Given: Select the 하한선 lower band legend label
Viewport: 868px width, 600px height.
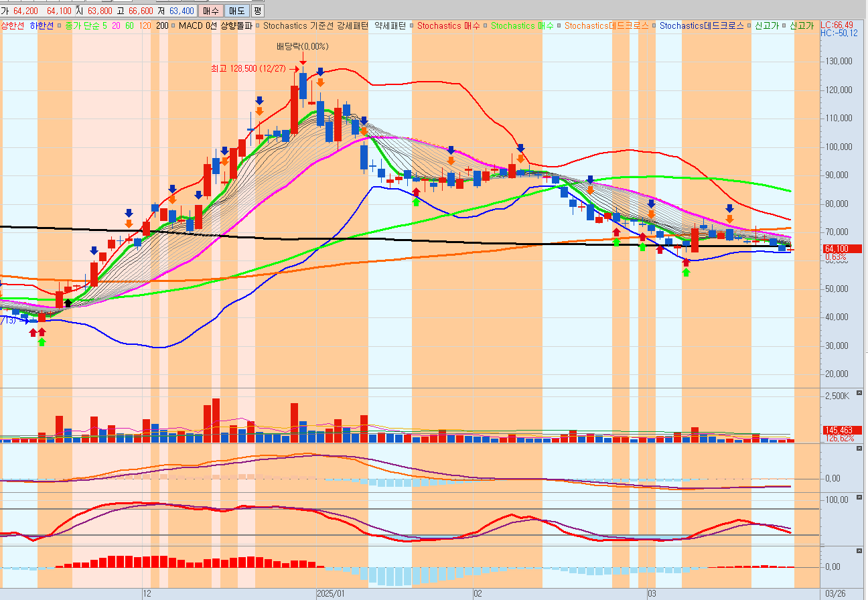Looking at the screenshot, I should (x=42, y=26).
